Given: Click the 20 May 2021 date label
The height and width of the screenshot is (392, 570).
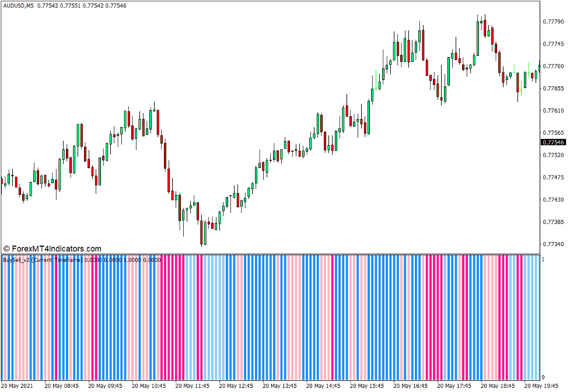Looking at the screenshot, I should pyautogui.click(x=18, y=386).
